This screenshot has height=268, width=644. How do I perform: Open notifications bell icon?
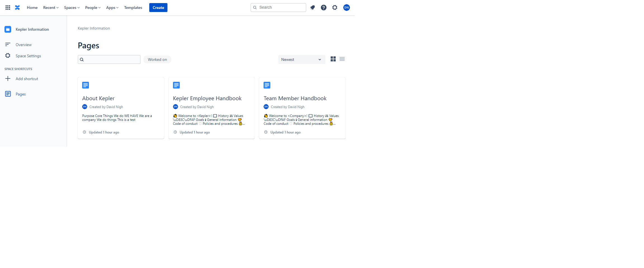tap(312, 8)
